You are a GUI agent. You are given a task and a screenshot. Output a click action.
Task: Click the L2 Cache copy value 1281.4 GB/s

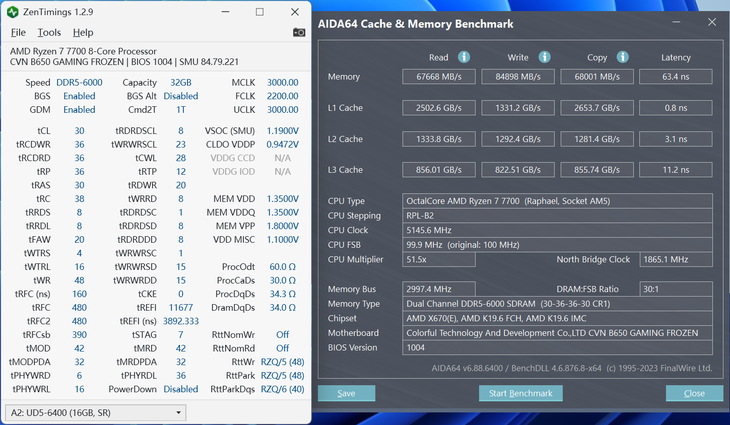[597, 139]
